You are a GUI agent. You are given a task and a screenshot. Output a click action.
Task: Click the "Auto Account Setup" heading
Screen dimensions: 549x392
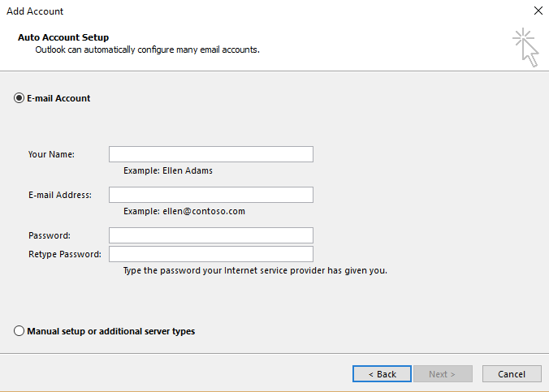pos(63,37)
